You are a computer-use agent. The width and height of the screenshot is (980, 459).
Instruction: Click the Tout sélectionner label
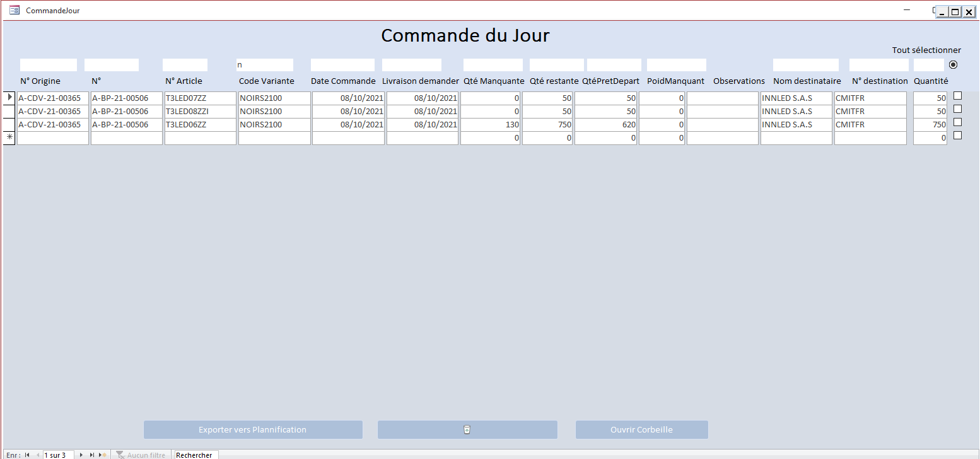[x=926, y=50]
